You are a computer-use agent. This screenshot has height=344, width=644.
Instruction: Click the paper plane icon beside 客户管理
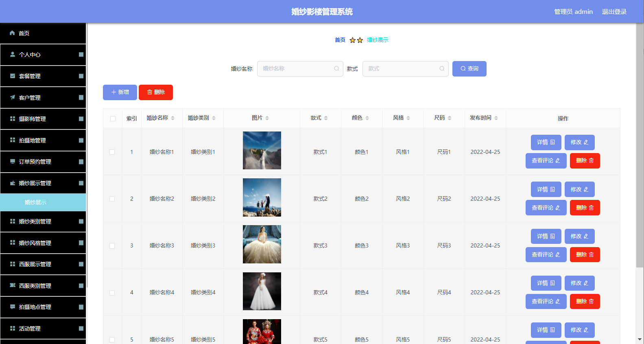point(13,97)
